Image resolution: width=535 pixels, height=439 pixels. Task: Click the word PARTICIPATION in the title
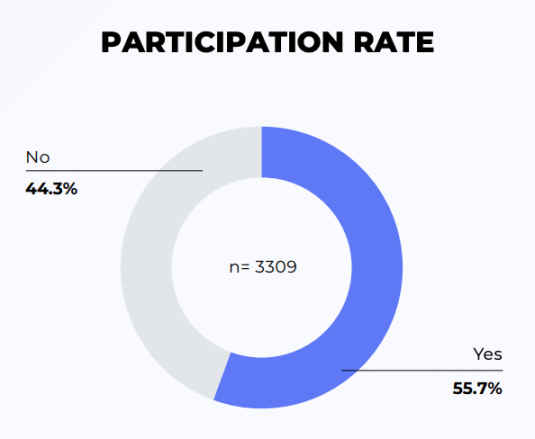[x=222, y=42]
